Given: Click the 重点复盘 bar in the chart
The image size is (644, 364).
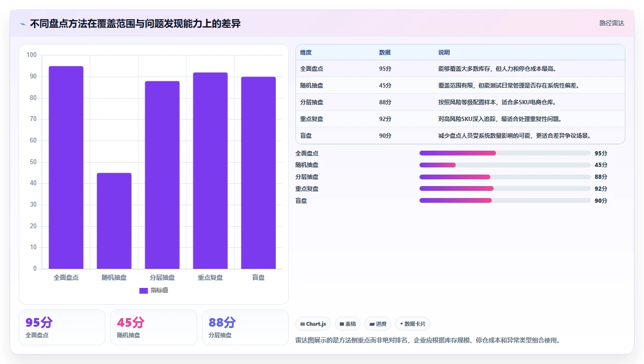Looking at the screenshot, I should (210, 171).
